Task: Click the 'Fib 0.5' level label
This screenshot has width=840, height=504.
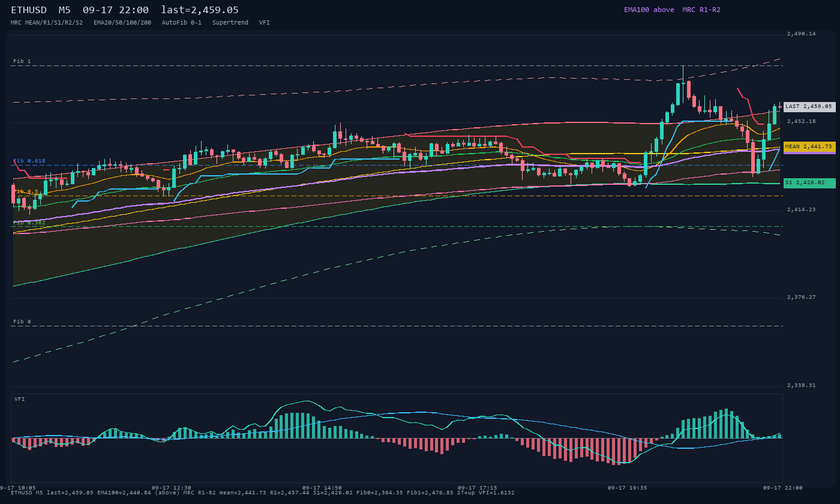Action: pos(26,191)
